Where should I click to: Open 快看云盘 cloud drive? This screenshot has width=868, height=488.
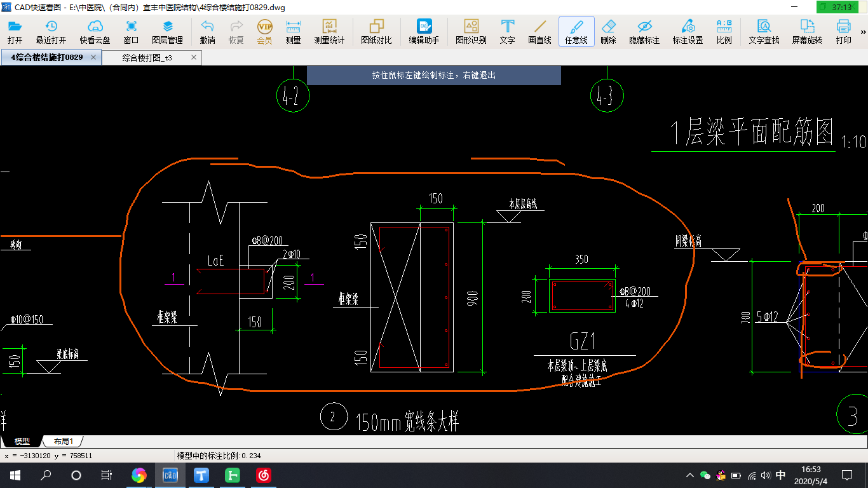(x=95, y=32)
